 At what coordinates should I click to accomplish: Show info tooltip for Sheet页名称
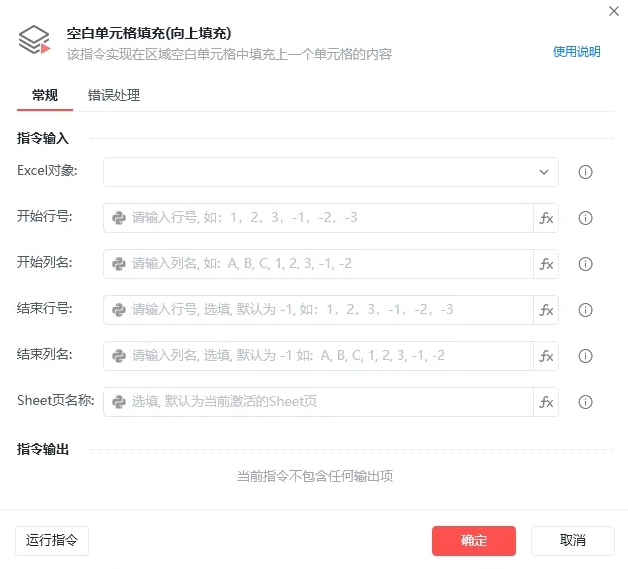tap(586, 402)
